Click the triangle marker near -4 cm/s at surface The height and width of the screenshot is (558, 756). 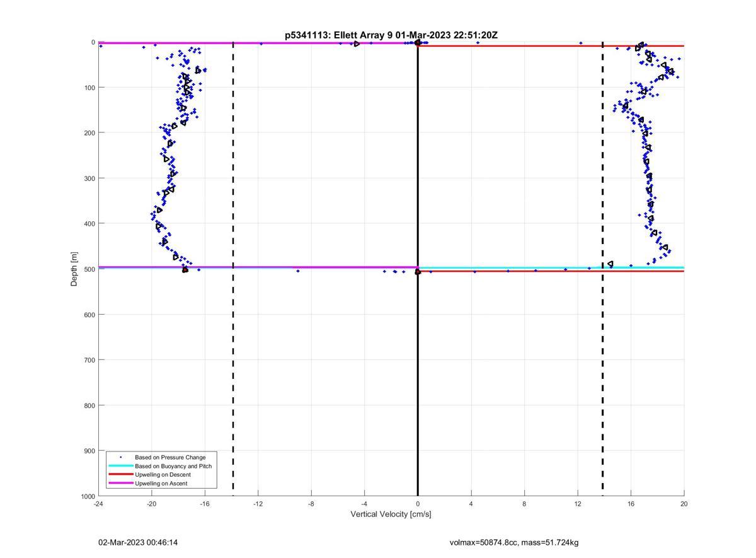[357, 44]
